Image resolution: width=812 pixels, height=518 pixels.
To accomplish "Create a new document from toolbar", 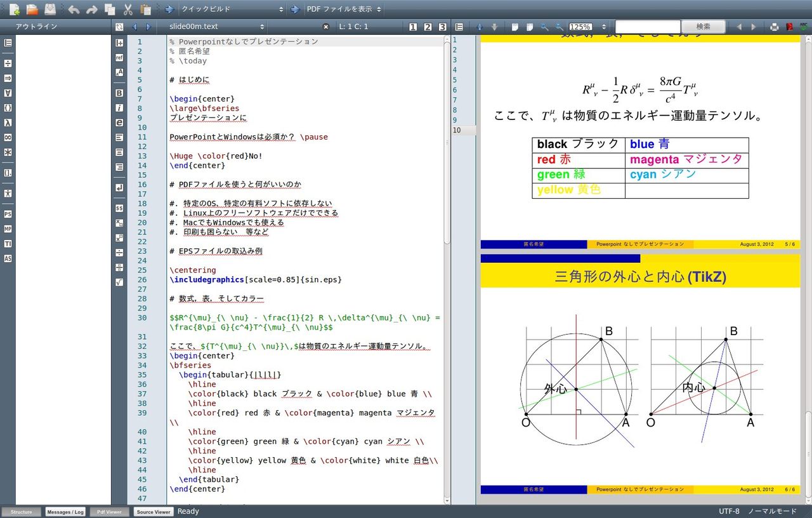I will point(14,10).
